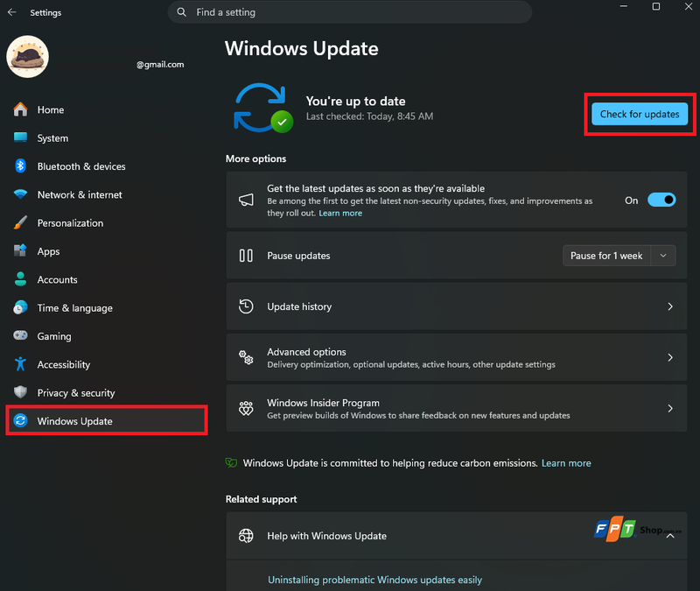This screenshot has height=591, width=700.
Task: Select Windows Update label in sidebar
Action: coord(74,421)
